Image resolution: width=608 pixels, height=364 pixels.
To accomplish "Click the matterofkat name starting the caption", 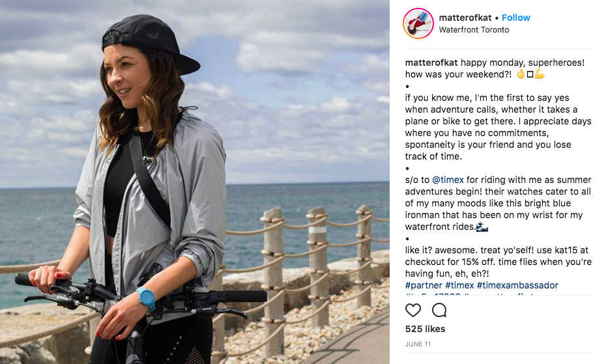I will pyautogui.click(x=431, y=63).
